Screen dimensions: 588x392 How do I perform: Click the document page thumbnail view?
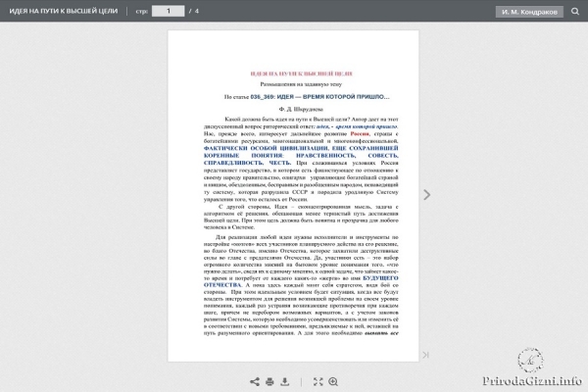[x=293, y=196]
